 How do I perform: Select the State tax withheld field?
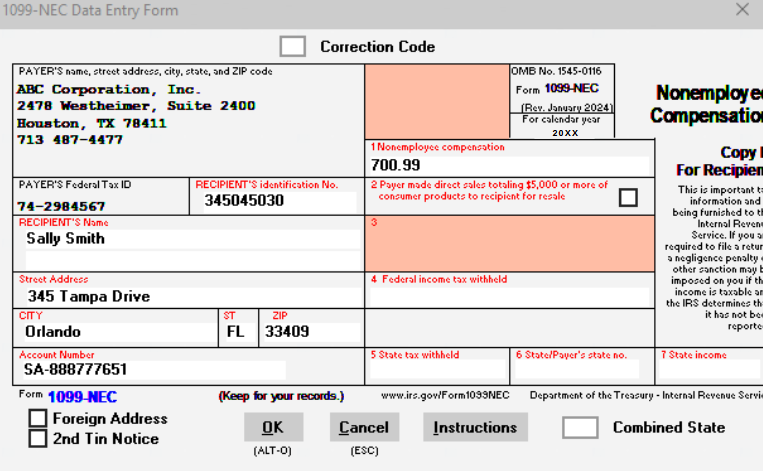click(438, 369)
